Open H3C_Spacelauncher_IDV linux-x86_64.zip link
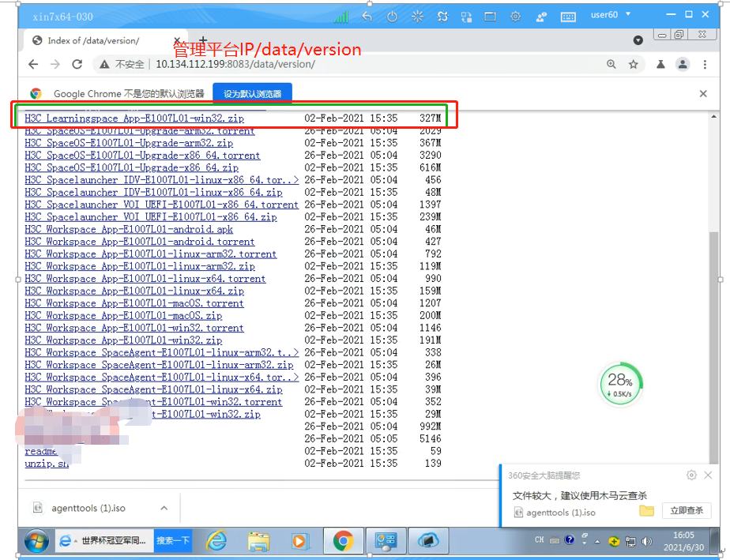This screenshot has width=730, height=560. 153,192
